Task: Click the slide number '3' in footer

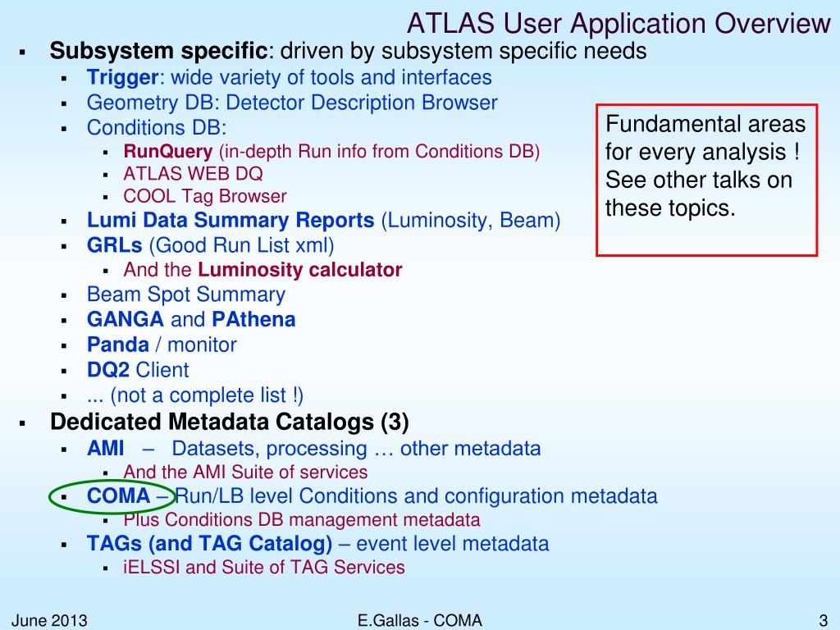Action: [823, 620]
